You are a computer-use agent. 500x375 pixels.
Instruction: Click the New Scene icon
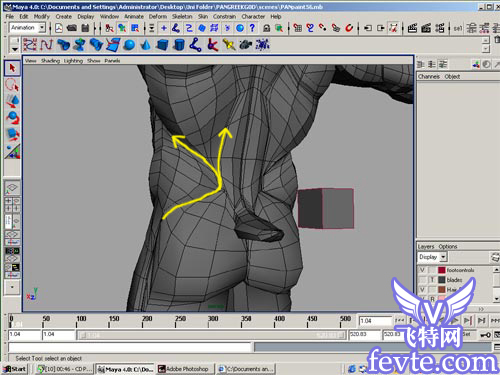point(59,28)
